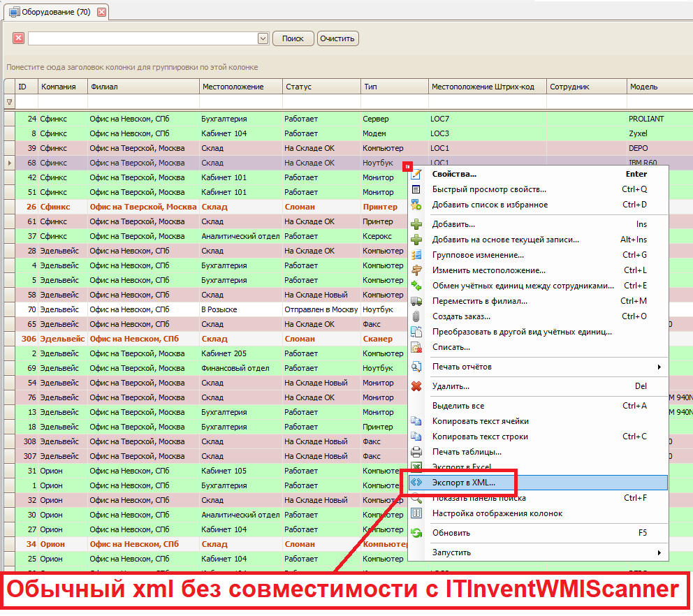Click the quick view properties icon
The width and height of the screenshot is (693, 616).
pos(416,189)
